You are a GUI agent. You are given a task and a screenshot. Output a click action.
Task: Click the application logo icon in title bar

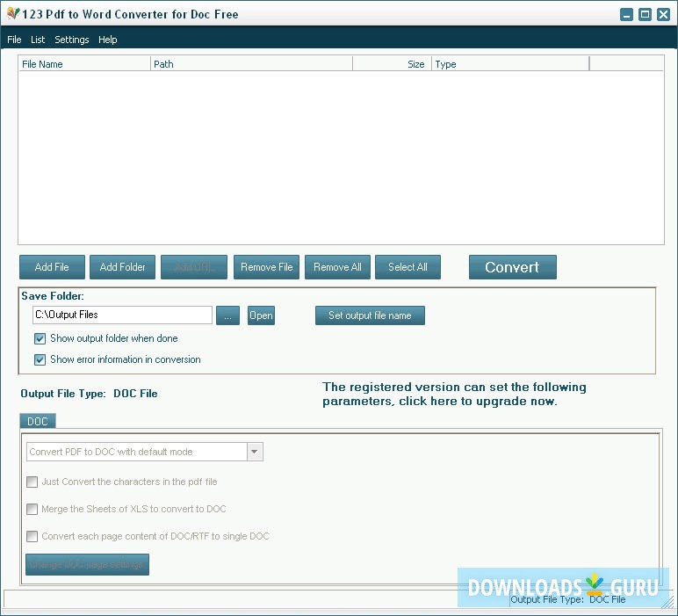click(x=13, y=13)
